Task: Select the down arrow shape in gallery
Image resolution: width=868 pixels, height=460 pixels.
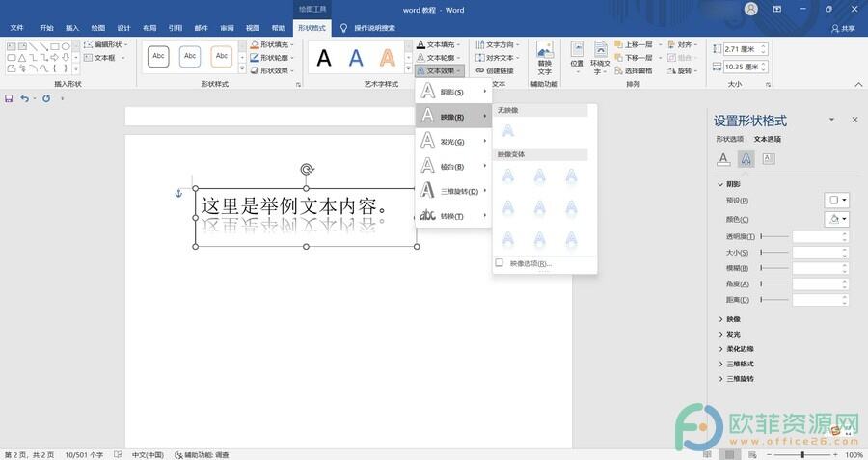Action: tap(66, 58)
